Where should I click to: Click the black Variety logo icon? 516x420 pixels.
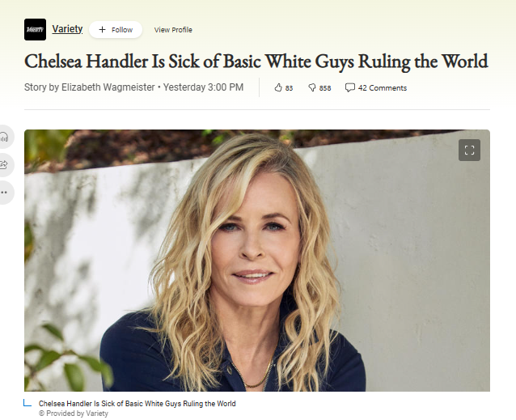pos(36,30)
